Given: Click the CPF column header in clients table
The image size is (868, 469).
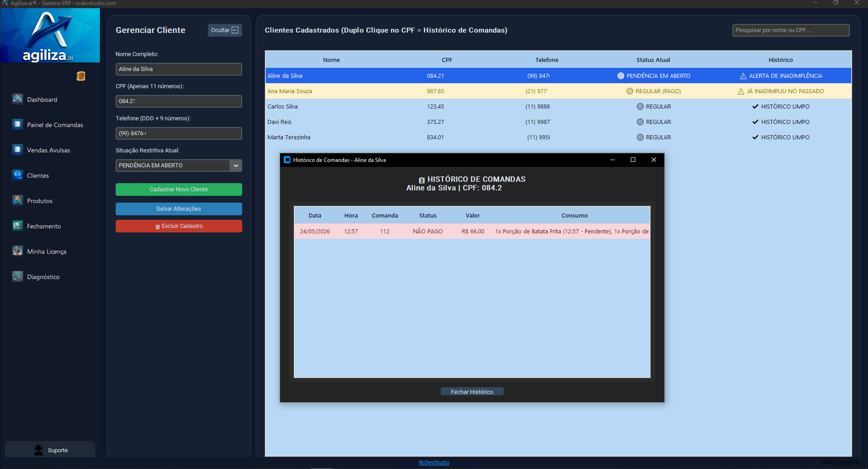Looking at the screenshot, I should click(447, 60).
